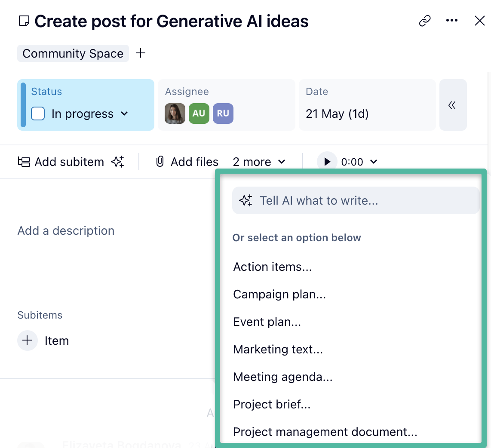The width and height of the screenshot is (491, 448).
Task: Expand the 2 more dropdown
Action: pyautogui.click(x=259, y=162)
